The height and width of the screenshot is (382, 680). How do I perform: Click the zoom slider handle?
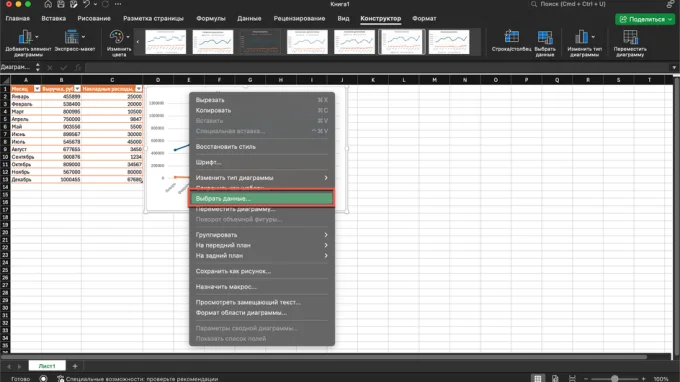tap(615, 379)
